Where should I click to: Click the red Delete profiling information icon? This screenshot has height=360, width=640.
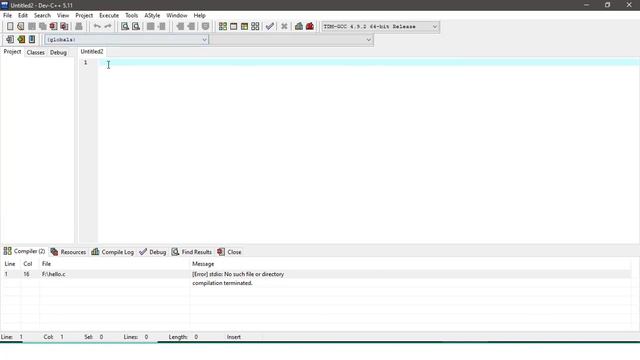310,27
